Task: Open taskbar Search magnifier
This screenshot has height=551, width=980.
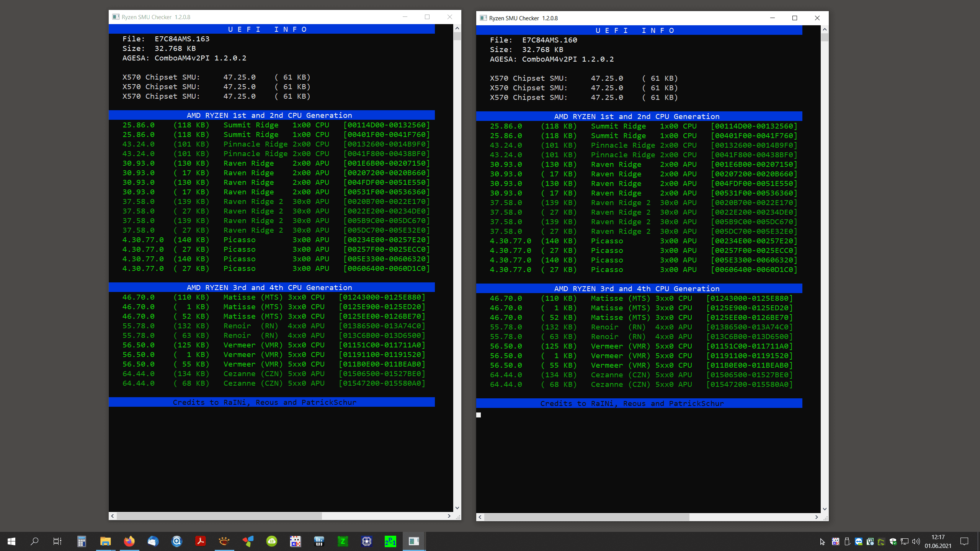Action: tap(34, 541)
